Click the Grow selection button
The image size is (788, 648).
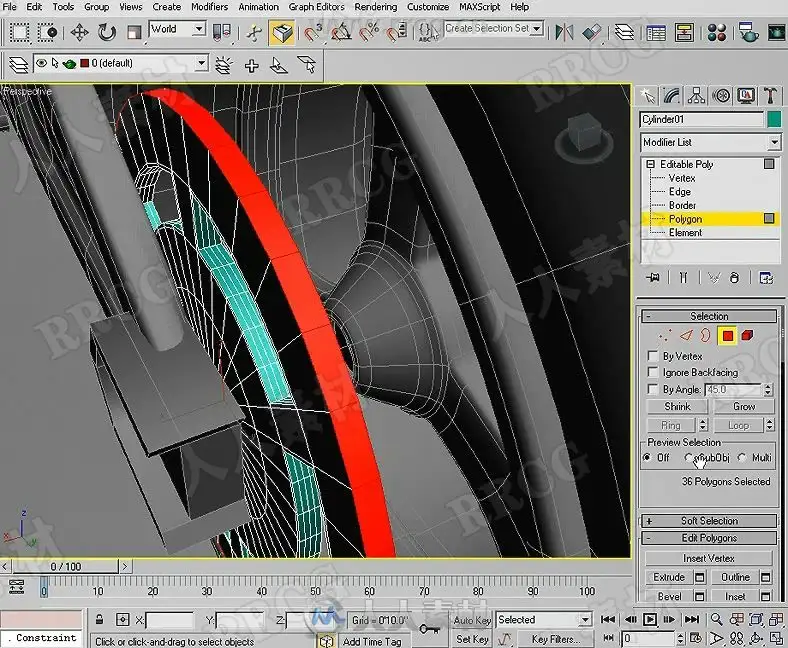point(744,407)
